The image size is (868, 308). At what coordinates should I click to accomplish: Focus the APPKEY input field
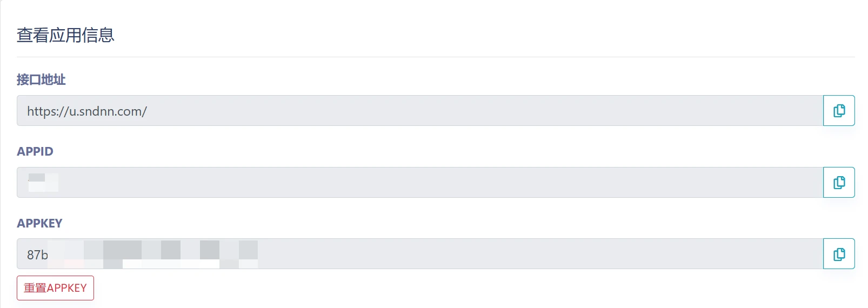point(420,254)
